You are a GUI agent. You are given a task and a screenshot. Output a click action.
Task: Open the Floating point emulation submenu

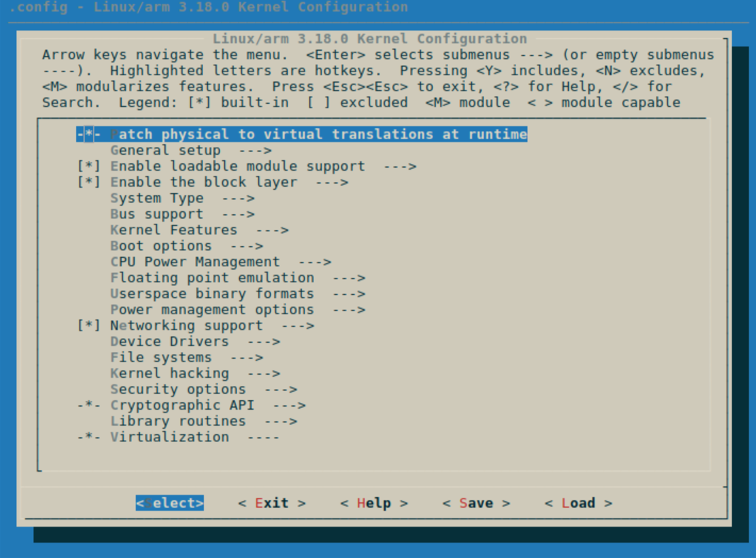(238, 278)
